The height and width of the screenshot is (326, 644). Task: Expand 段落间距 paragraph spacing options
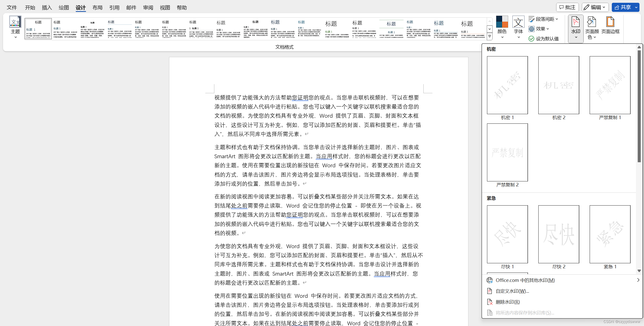543,19
